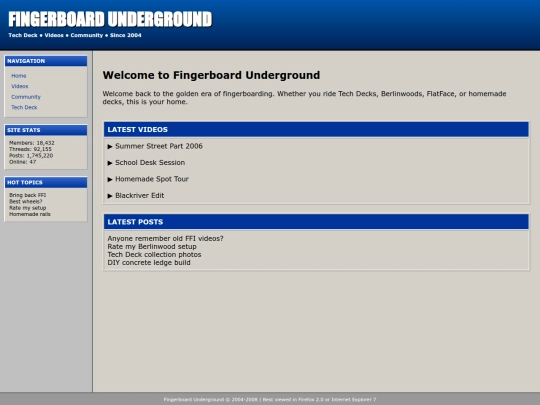
Task: Play arrow beside Blackriver Edit
Action: click(110, 196)
